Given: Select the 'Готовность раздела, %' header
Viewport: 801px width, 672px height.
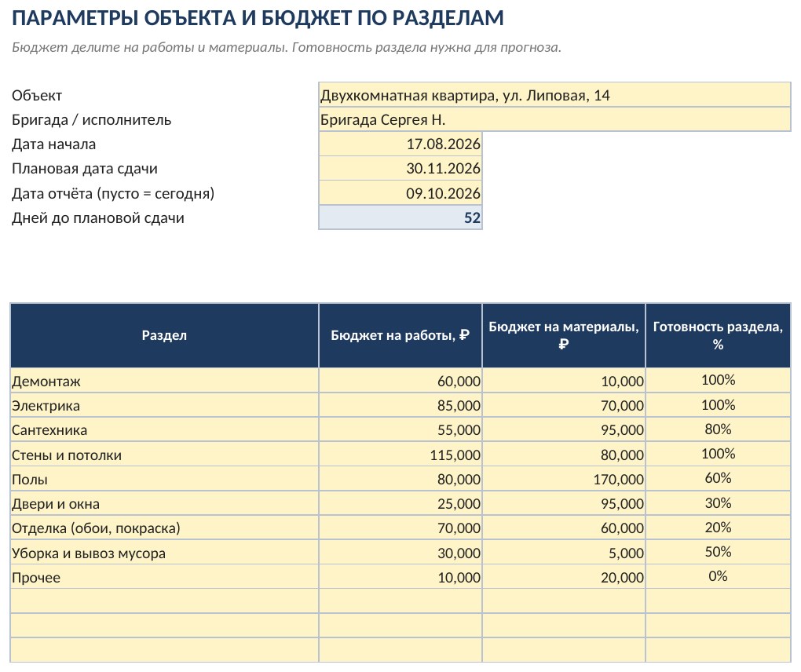Looking at the screenshot, I should pyautogui.click(x=718, y=335).
